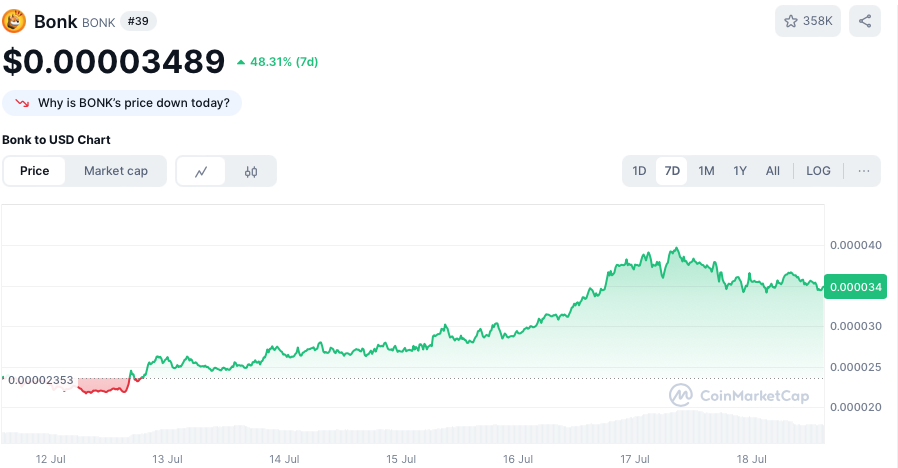The width and height of the screenshot is (898, 468).
Task: Click the 48.31% (7d) change indicator
Action: 278,62
